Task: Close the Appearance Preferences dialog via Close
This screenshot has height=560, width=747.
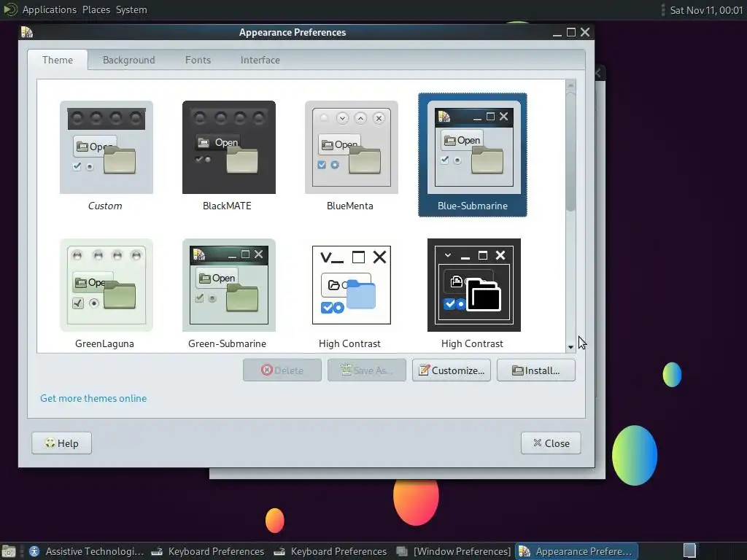Action: 551,443
